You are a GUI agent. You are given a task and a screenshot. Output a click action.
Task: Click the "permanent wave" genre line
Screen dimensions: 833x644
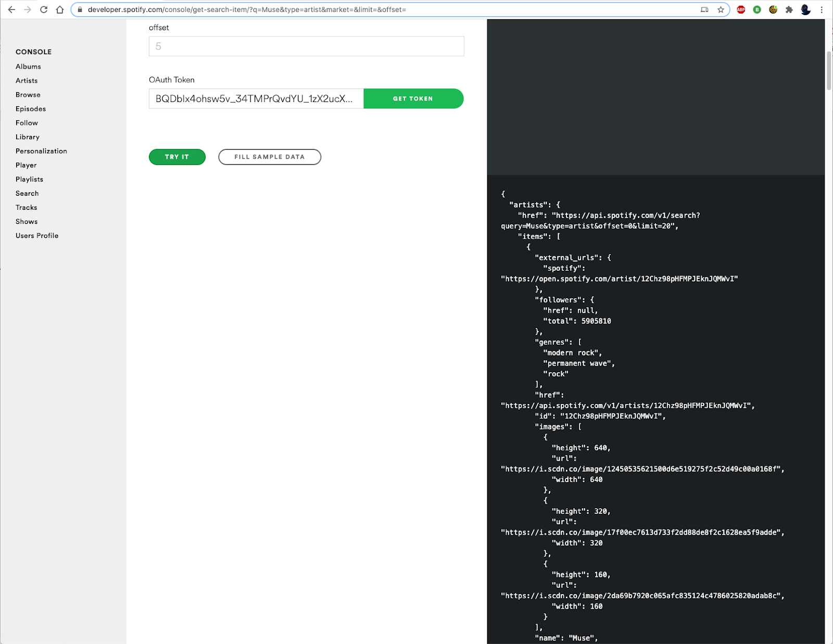(x=579, y=363)
